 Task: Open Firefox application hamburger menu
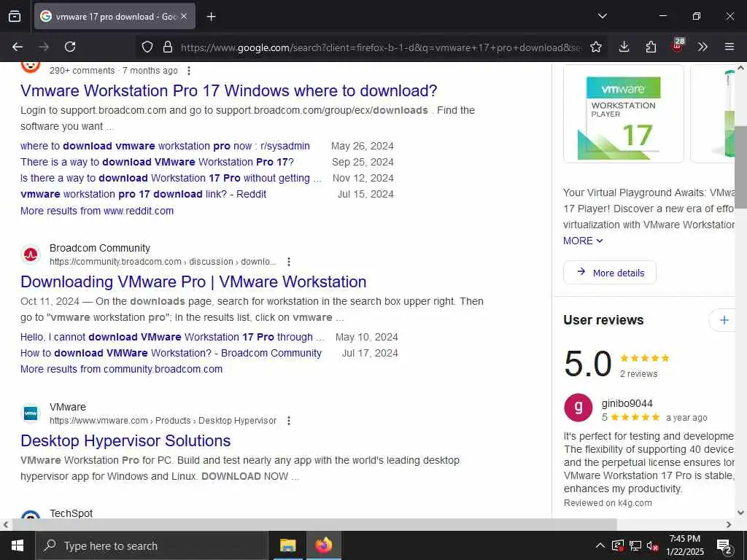[x=729, y=47]
